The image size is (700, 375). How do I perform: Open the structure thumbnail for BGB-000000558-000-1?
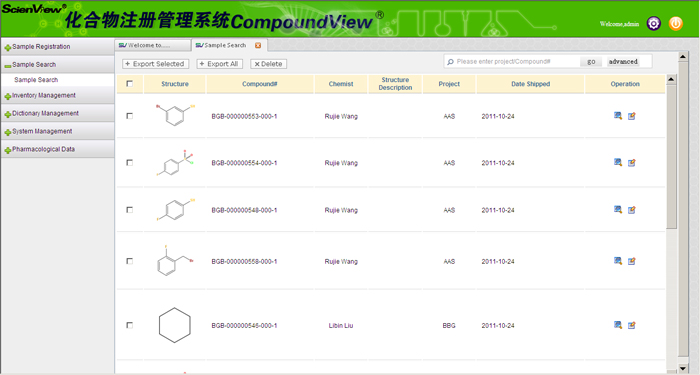tap(175, 260)
